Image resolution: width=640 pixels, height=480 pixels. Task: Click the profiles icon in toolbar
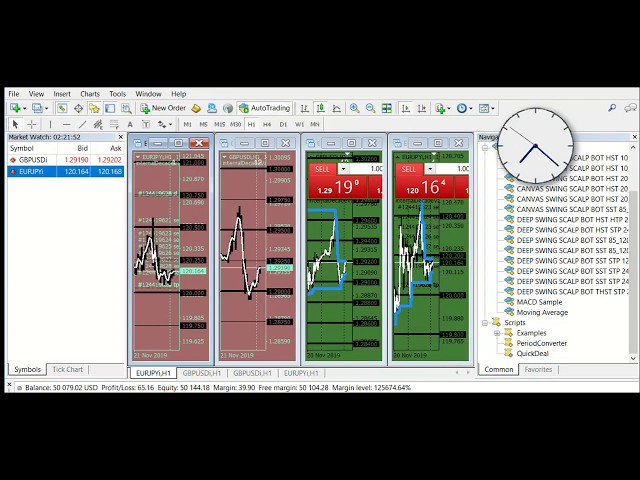tap(38, 108)
